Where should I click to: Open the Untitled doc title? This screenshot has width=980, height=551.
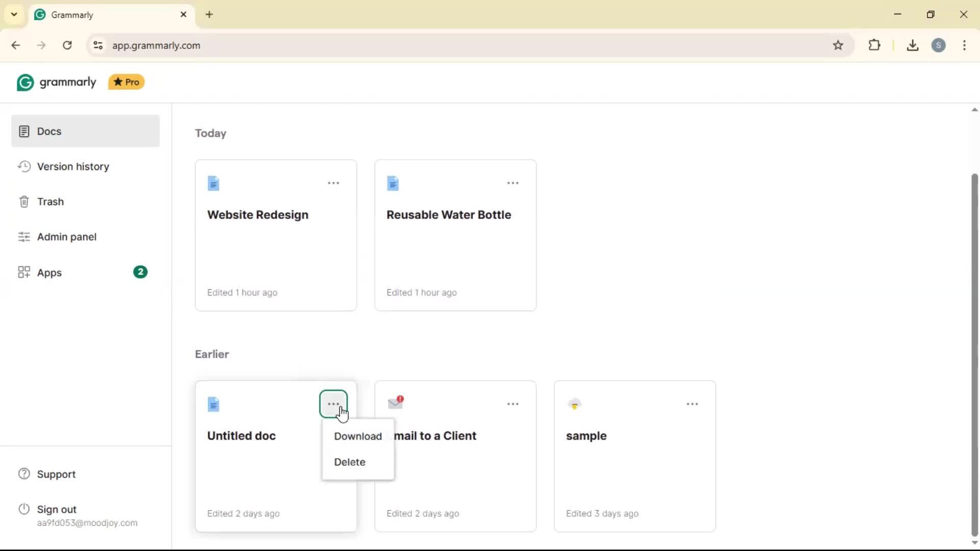[x=241, y=436]
